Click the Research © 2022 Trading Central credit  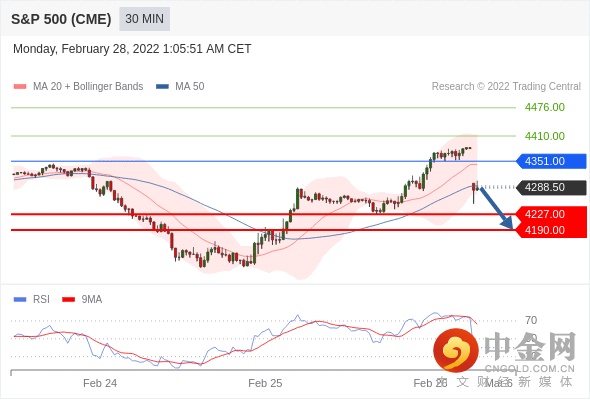pos(506,87)
